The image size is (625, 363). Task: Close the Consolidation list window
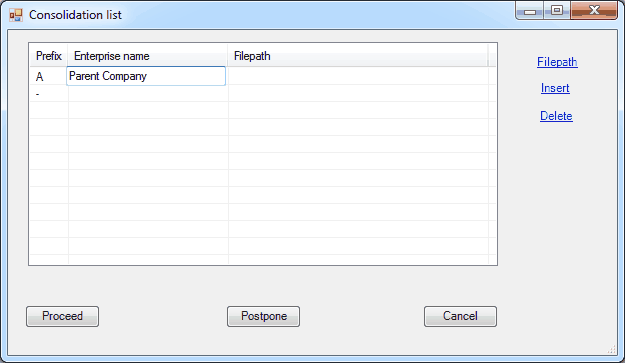pos(594,11)
